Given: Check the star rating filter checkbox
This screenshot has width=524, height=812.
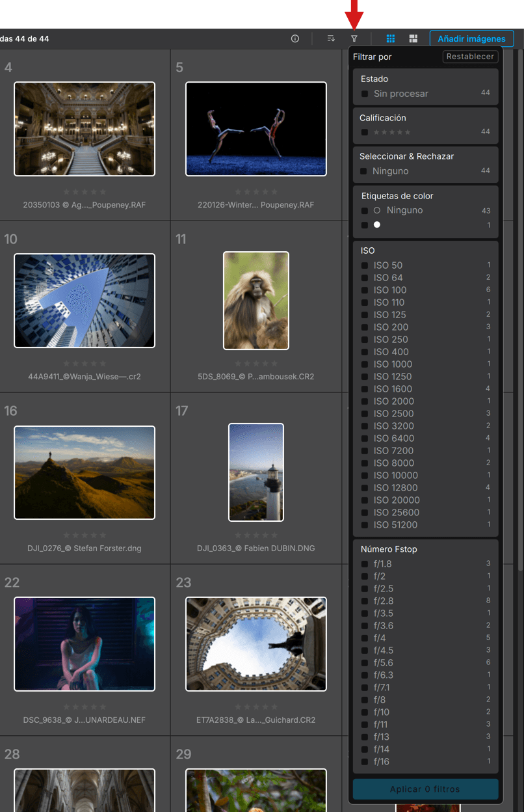Looking at the screenshot, I should pyautogui.click(x=365, y=132).
